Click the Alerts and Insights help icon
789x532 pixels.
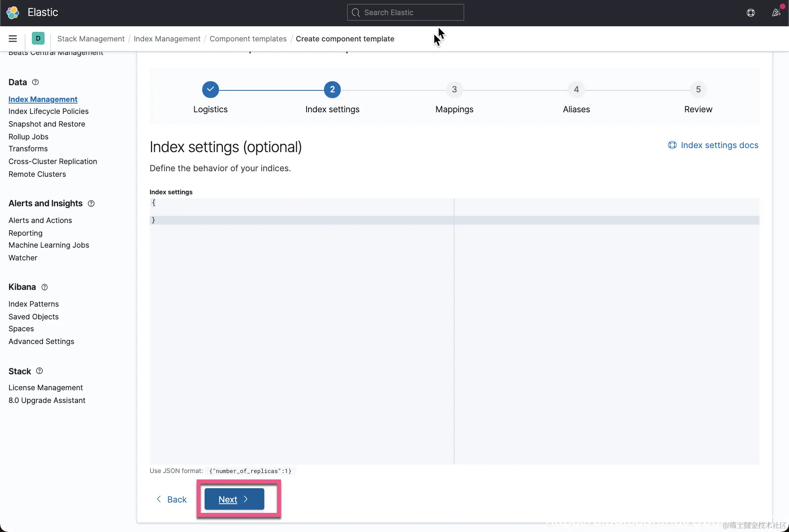click(91, 203)
